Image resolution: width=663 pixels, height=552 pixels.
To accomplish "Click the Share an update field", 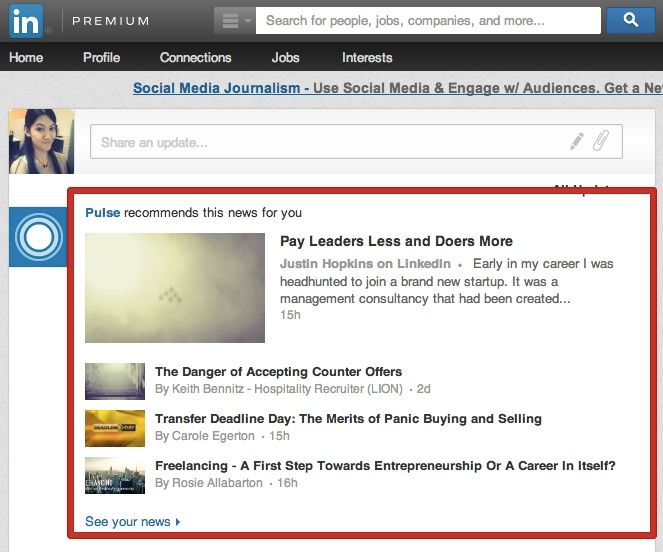I will point(356,142).
